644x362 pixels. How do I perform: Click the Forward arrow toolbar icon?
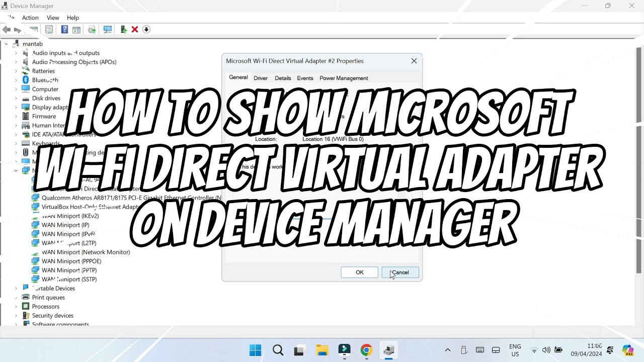click(18, 30)
